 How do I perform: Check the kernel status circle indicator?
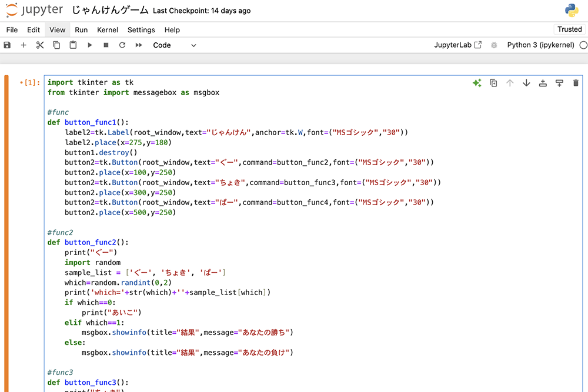[x=583, y=45]
